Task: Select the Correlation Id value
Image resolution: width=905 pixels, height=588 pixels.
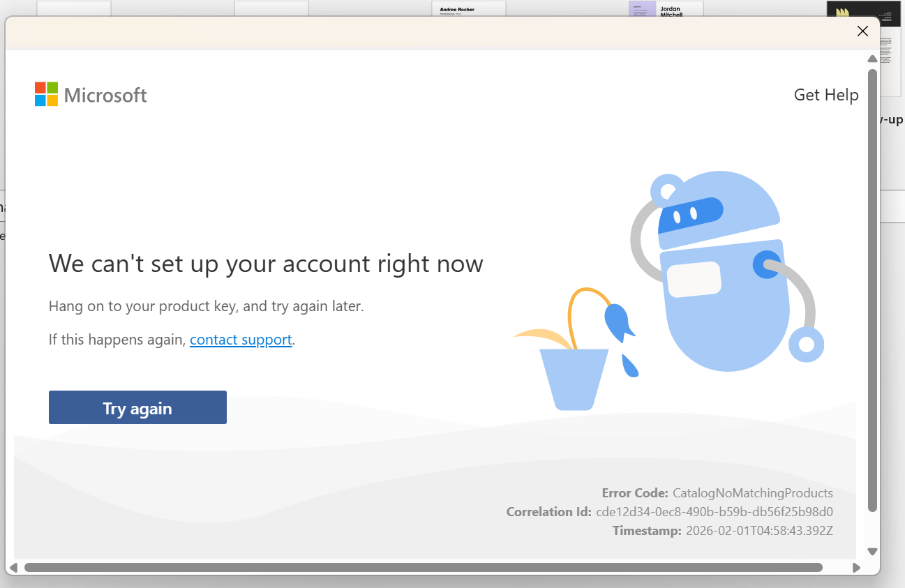Action: coord(715,511)
